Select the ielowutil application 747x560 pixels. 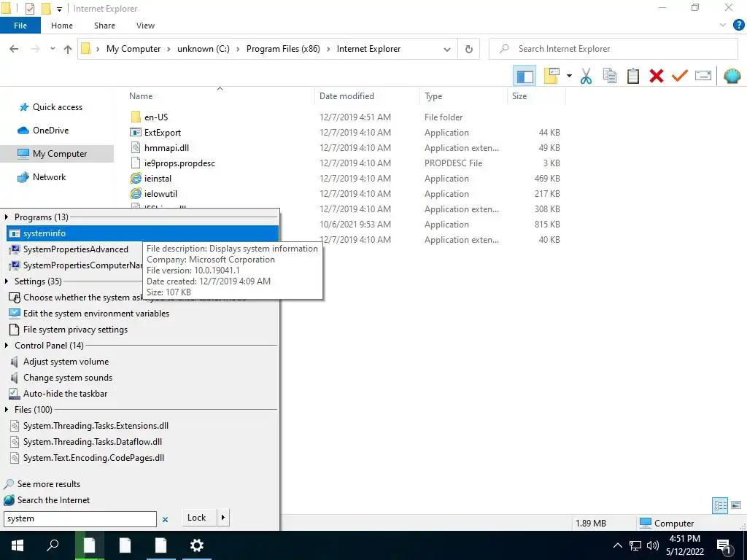click(160, 194)
